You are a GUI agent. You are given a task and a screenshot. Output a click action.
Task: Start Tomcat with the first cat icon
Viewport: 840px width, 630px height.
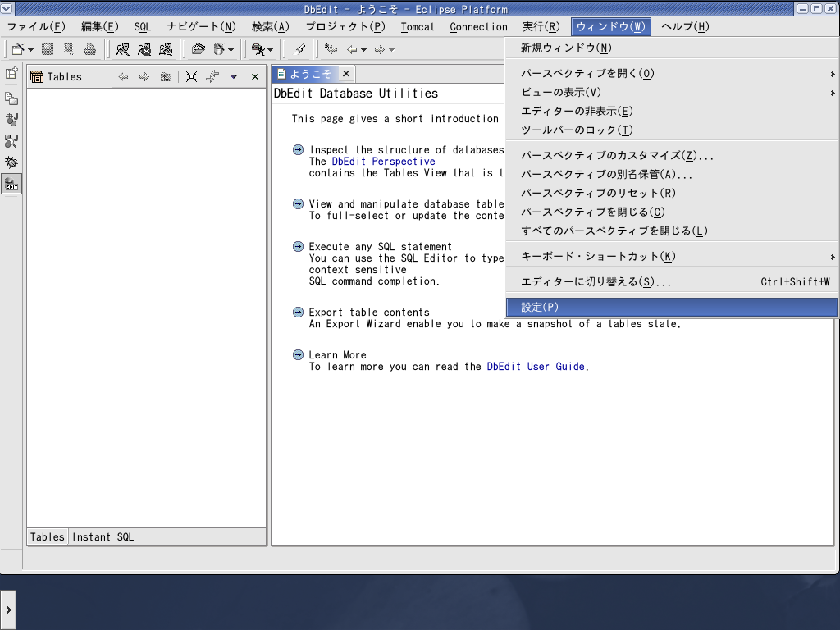click(123, 49)
